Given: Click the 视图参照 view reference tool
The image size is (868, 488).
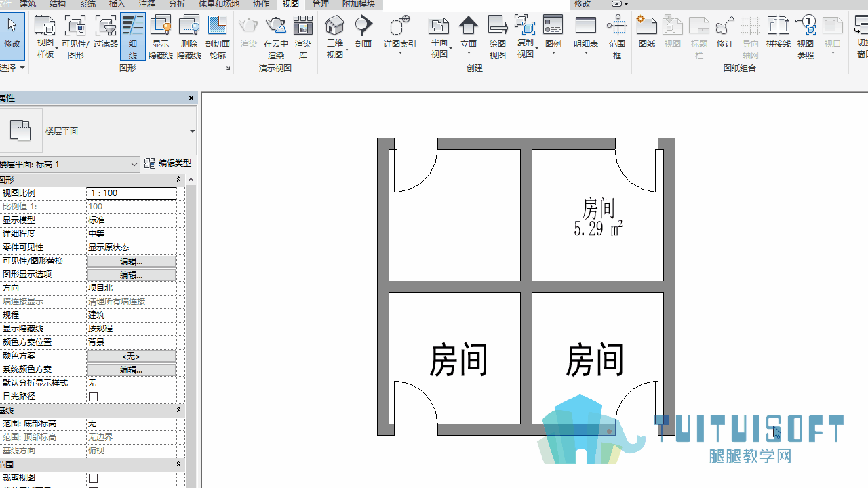Looking at the screenshot, I should click(806, 37).
